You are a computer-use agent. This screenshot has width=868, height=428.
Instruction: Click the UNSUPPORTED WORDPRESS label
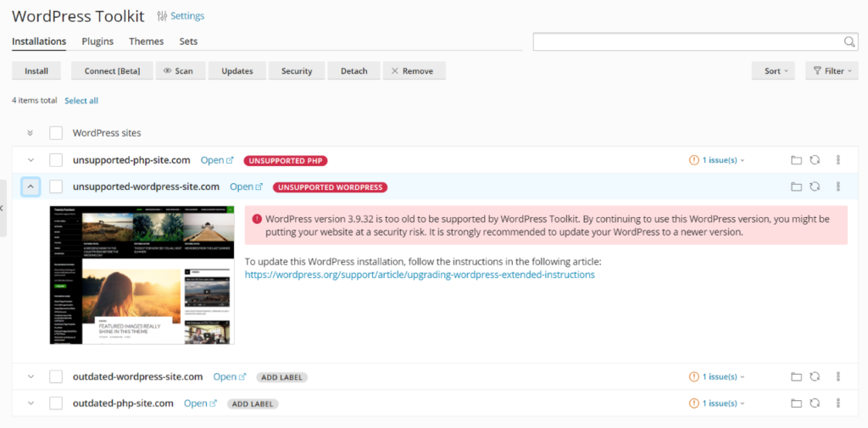click(330, 187)
